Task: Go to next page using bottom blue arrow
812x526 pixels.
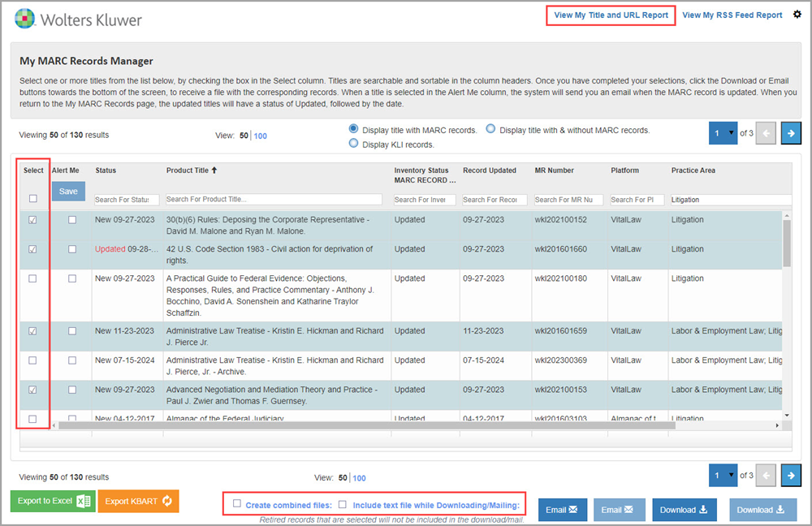Action: tap(791, 475)
